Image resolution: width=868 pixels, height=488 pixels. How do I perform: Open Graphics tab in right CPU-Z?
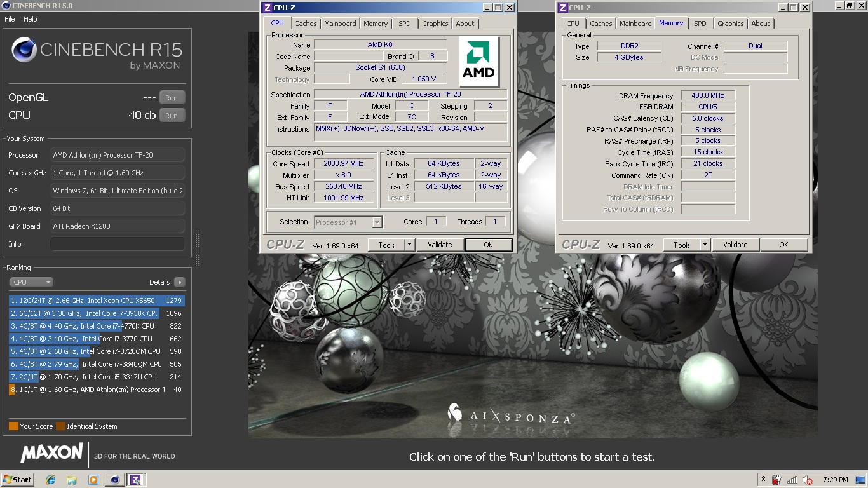coord(731,24)
